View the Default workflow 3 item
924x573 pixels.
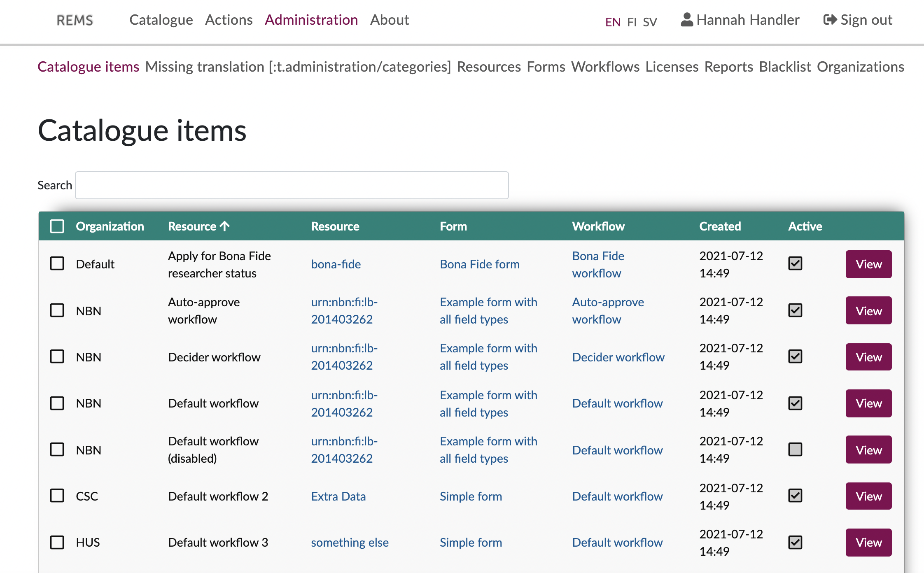(869, 543)
